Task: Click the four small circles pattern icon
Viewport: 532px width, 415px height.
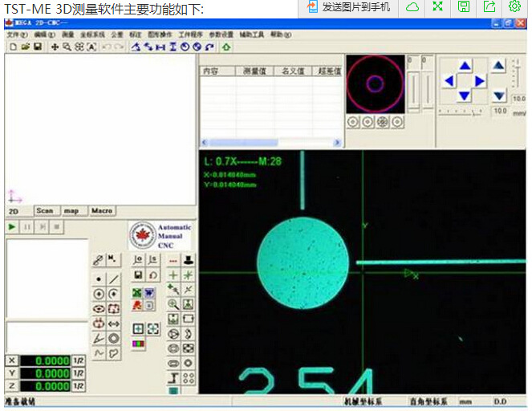Action: coord(189,377)
